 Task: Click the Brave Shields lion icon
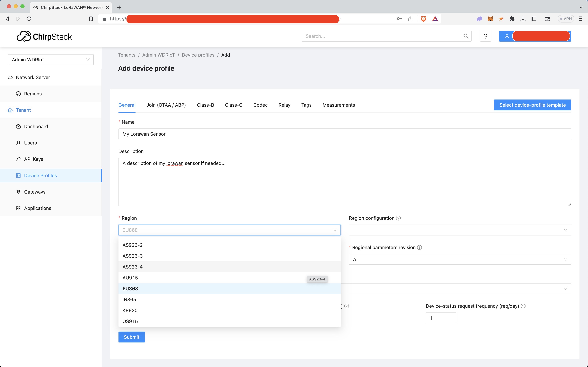point(423,19)
